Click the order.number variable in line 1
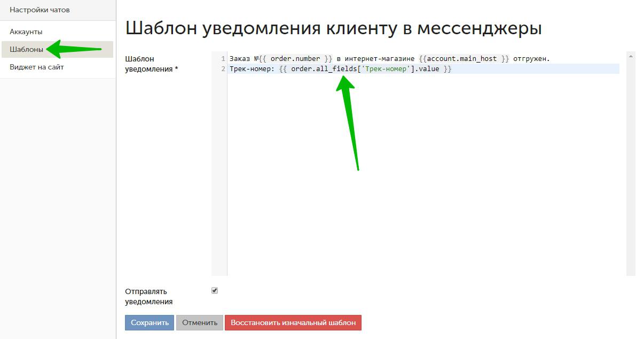The image size is (644, 339). (295, 58)
